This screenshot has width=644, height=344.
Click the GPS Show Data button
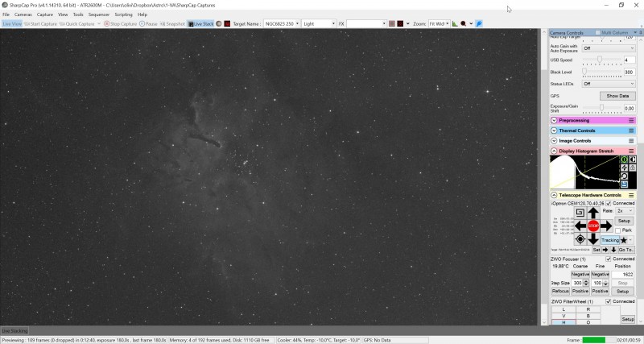pos(617,96)
